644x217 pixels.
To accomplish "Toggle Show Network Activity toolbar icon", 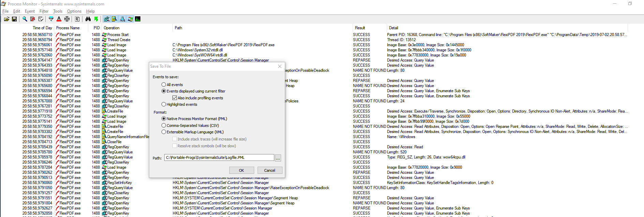I will (122, 19).
